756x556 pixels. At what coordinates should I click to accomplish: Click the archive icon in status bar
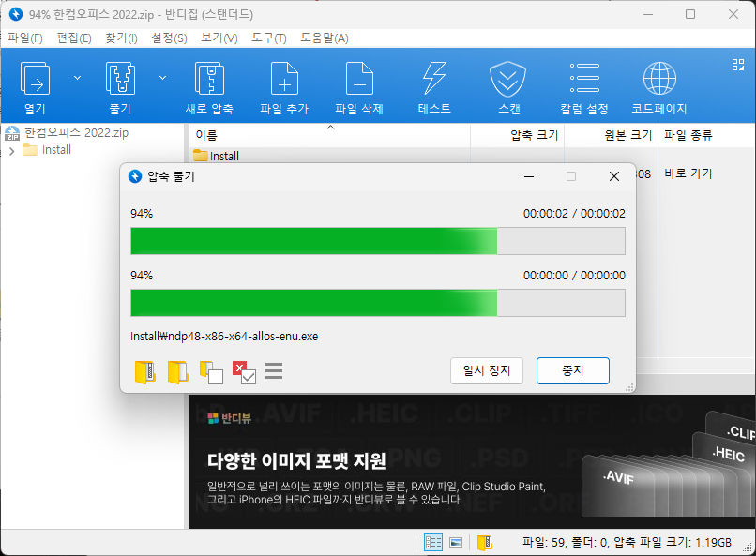(484, 543)
